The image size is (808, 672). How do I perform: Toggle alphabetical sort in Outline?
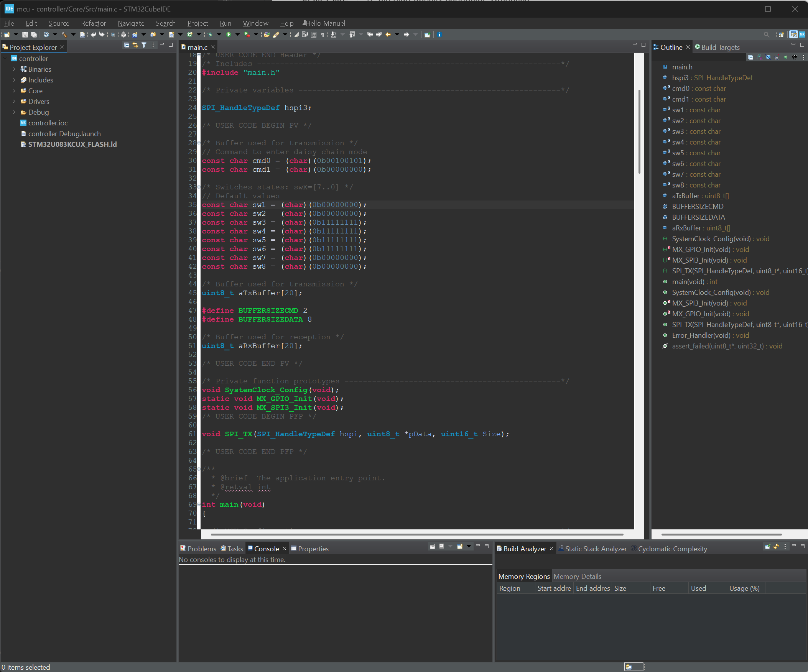[x=760, y=58]
